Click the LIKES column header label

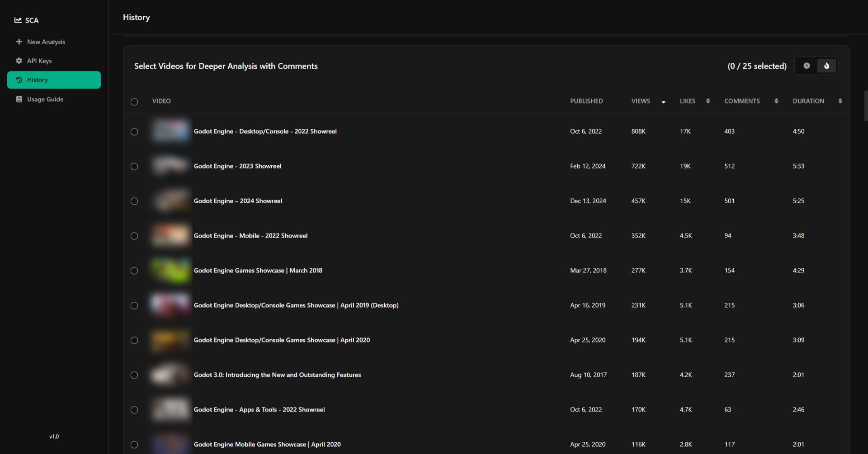click(x=688, y=101)
